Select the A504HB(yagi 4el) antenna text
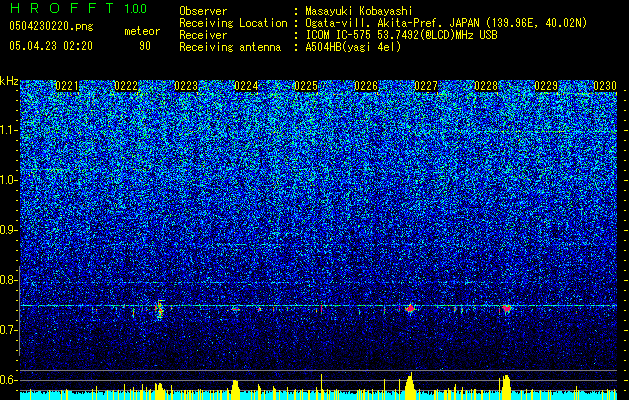The image size is (629, 400). tap(353, 47)
